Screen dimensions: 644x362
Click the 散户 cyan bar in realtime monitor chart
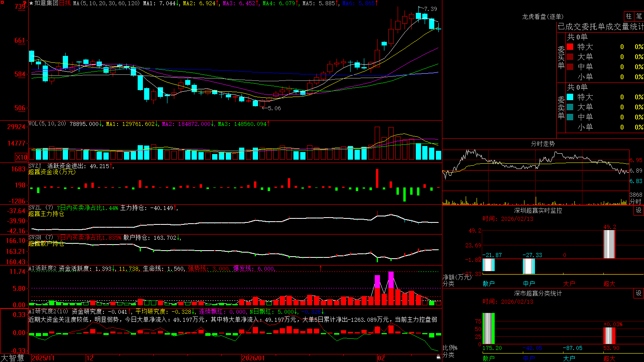(489, 265)
